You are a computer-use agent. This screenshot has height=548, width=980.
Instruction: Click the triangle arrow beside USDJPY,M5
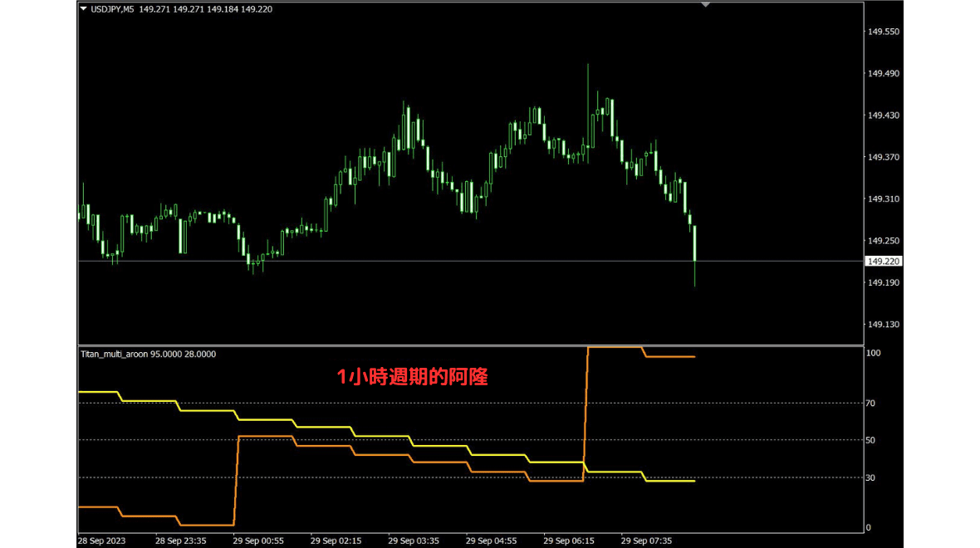83,9
